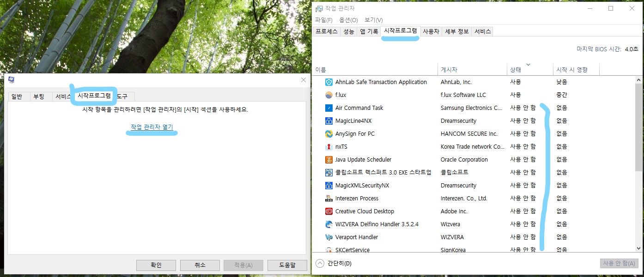Select the AnySign For PC row name
This screenshot has width=644, height=277.
click(x=355, y=134)
